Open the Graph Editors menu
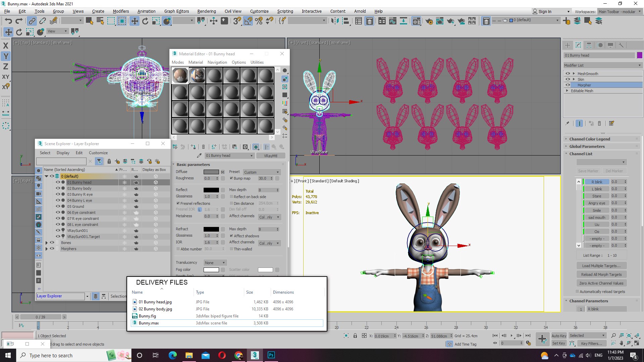Viewport: 644px width, 362px height. pos(176,11)
